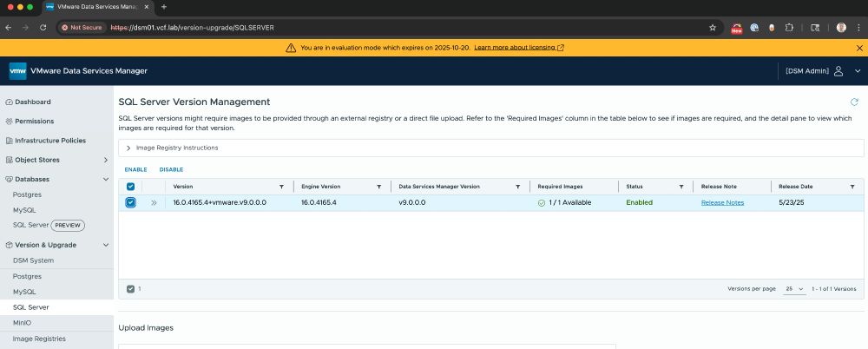Bookmark this page with the star icon
This screenshot has width=868, height=349.
pos(713,27)
